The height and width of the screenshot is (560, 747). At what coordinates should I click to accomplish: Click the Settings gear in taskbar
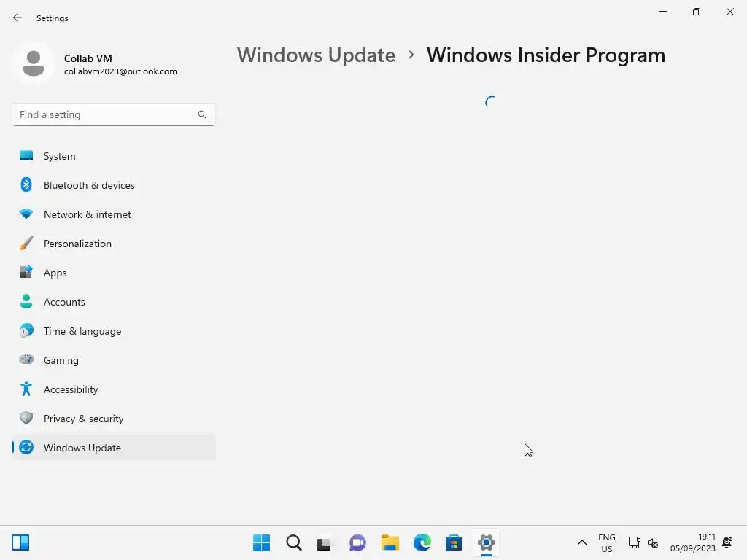click(x=487, y=542)
